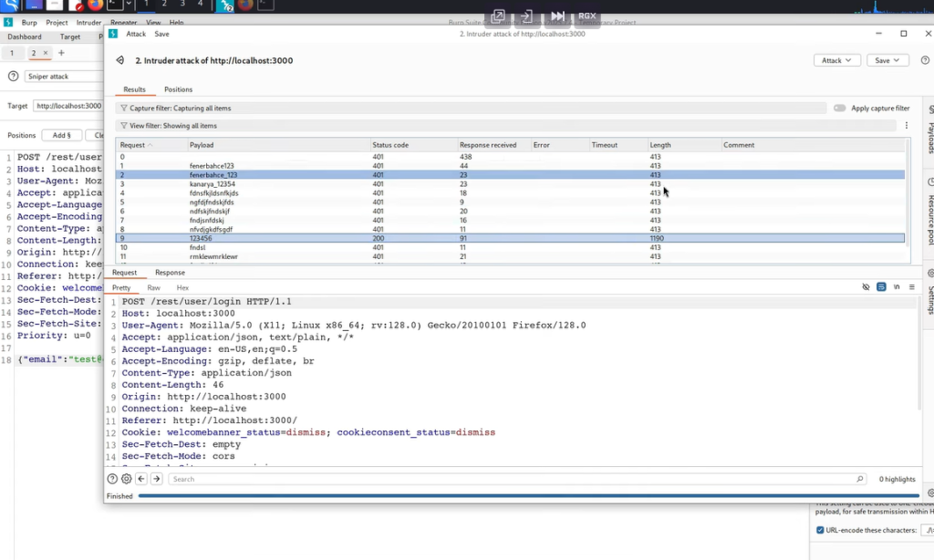Go to next search match arrow
This screenshot has width=934, height=560.
[157, 479]
